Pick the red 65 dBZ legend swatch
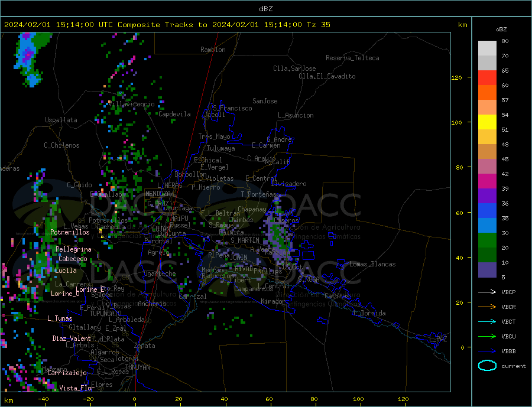Screen dimensions: 532x407 pos(487,77)
